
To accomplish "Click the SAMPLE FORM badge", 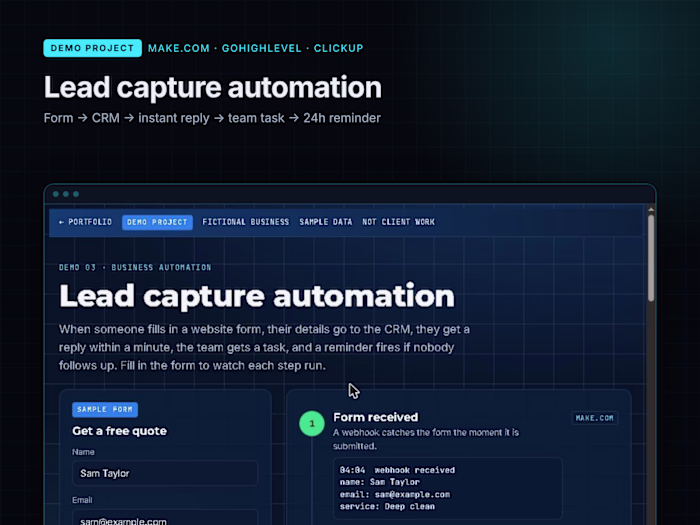I will pos(105,409).
